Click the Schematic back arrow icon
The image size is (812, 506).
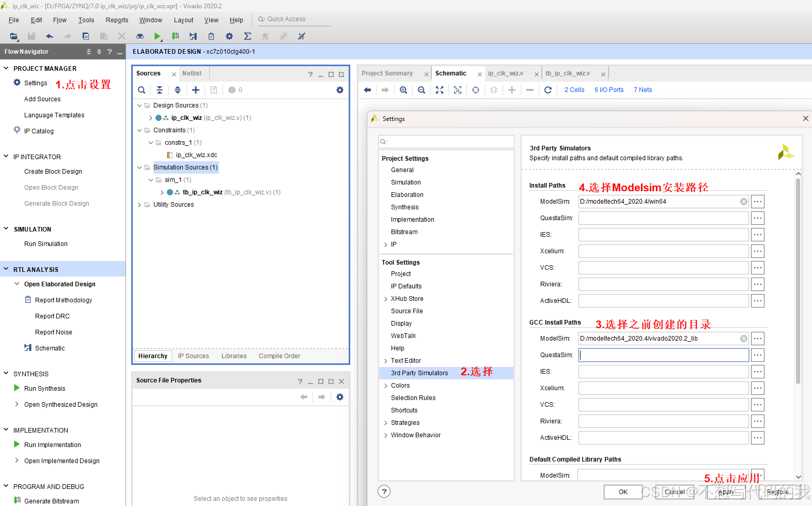(367, 90)
